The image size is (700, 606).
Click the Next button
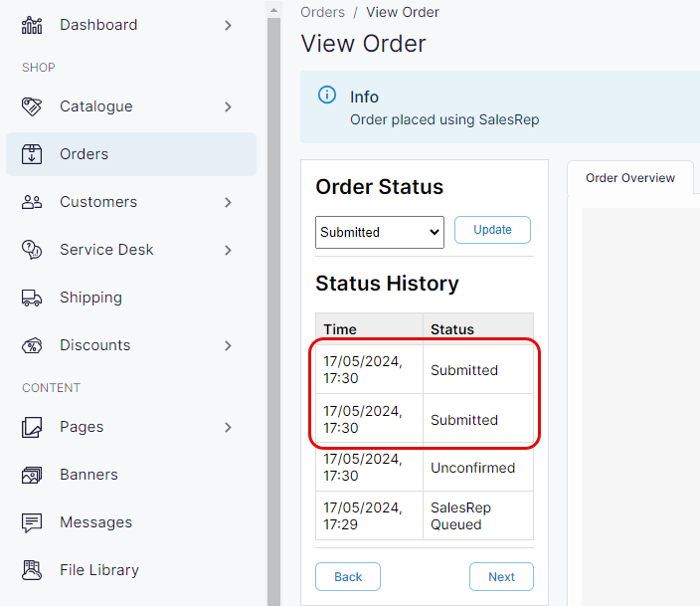[501, 577]
